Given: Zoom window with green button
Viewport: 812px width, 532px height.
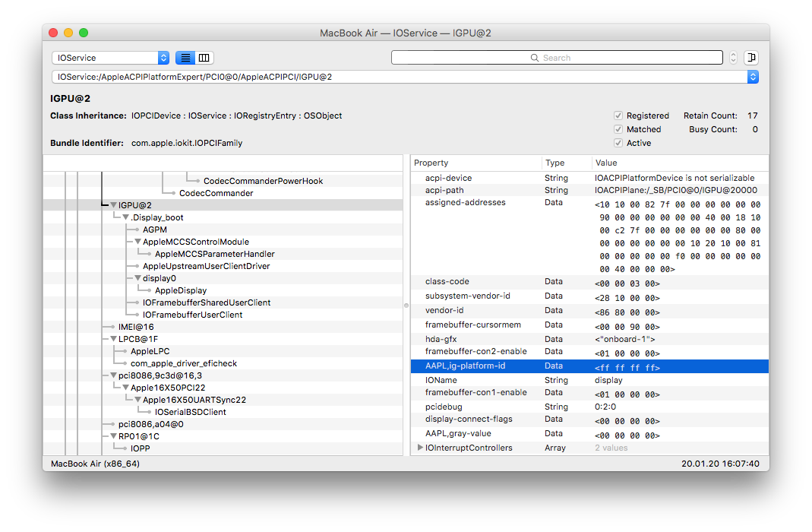Looking at the screenshot, I should click(84, 33).
